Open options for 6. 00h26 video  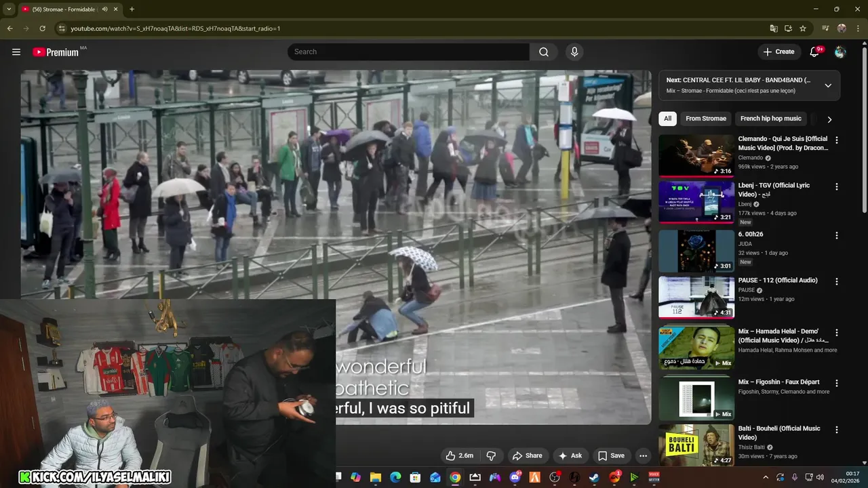click(837, 236)
